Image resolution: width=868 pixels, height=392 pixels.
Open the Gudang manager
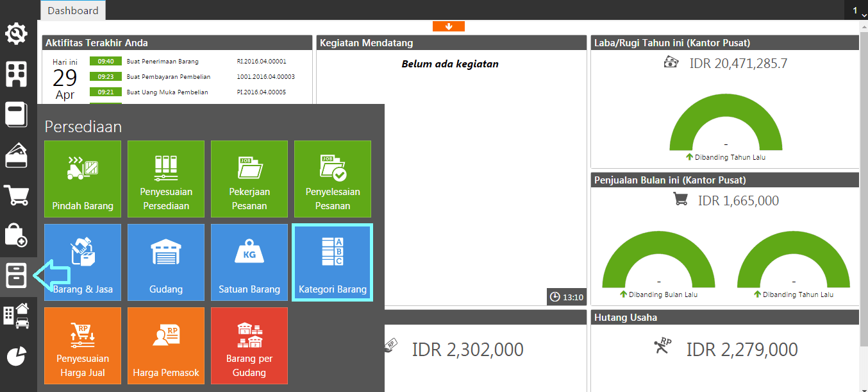(x=165, y=262)
